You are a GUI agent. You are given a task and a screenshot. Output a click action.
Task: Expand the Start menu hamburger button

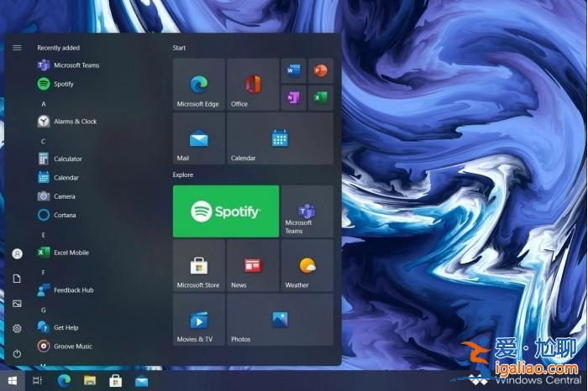pos(17,48)
